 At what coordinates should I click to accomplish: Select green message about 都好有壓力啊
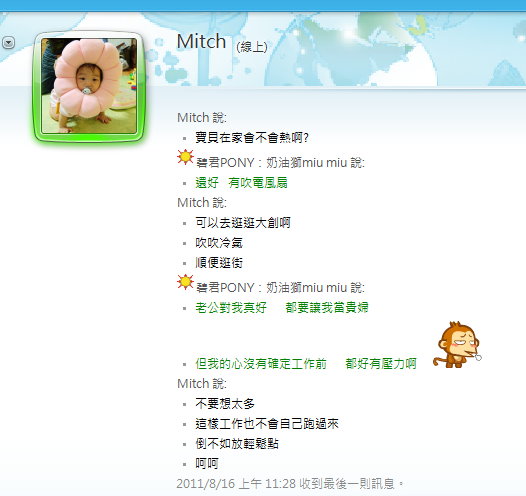pyautogui.click(x=306, y=364)
